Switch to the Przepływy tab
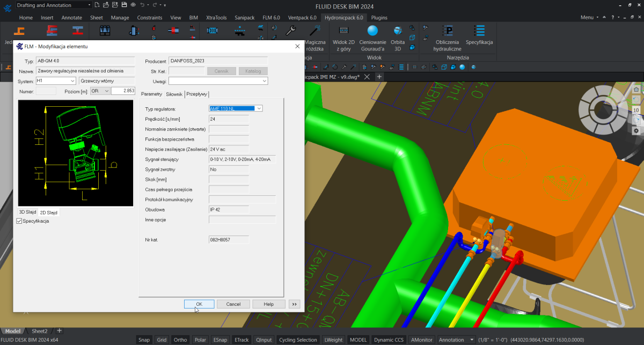The height and width of the screenshot is (345, 644). [x=197, y=94]
